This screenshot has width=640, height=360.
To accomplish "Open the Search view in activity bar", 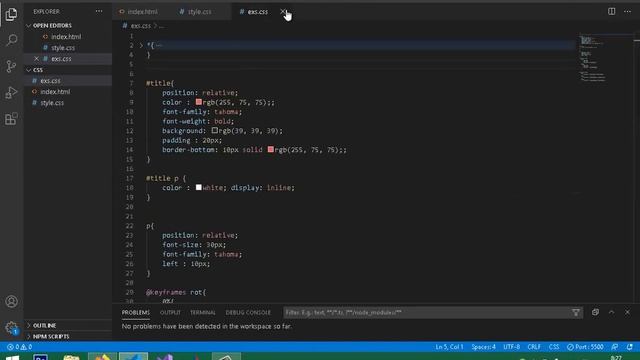I will click(11, 40).
